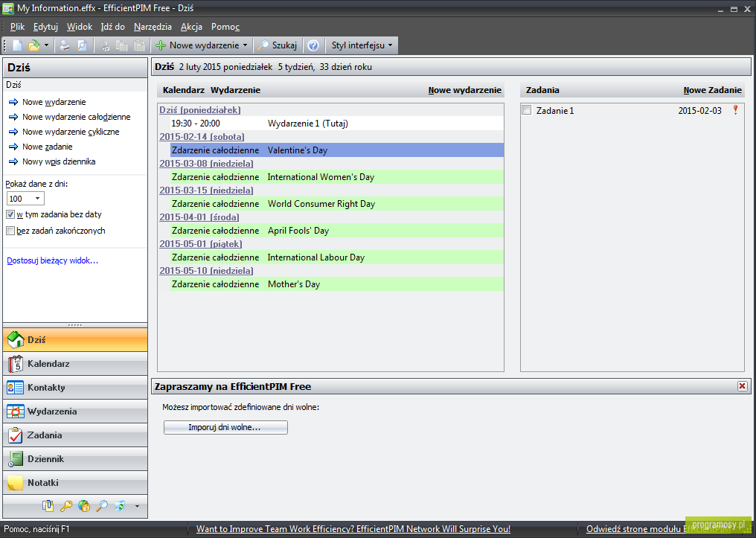Expand the Nowe wydarzenie toolbar dropdown arrow
Image resolution: width=756 pixels, height=538 pixels.
coord(245,45)
